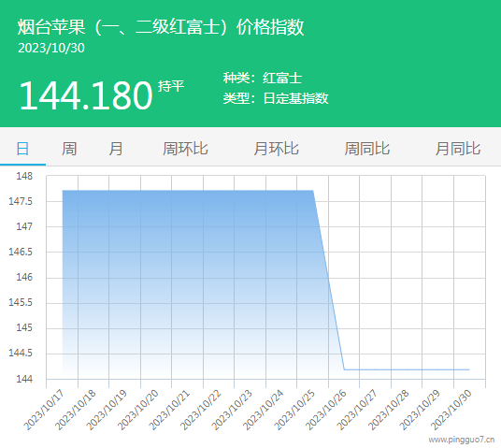The height and width of the screenshot is (448, 501).
Task: Select the 日 daily tab
Action: 22,149
